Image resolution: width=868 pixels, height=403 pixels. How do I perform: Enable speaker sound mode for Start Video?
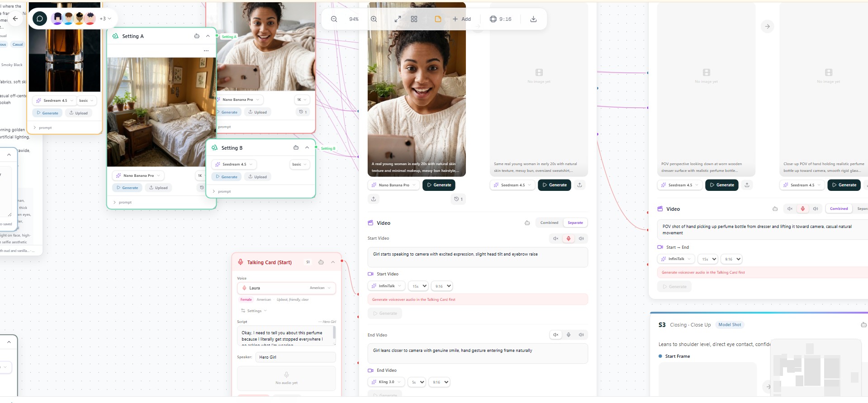(581, 238)
